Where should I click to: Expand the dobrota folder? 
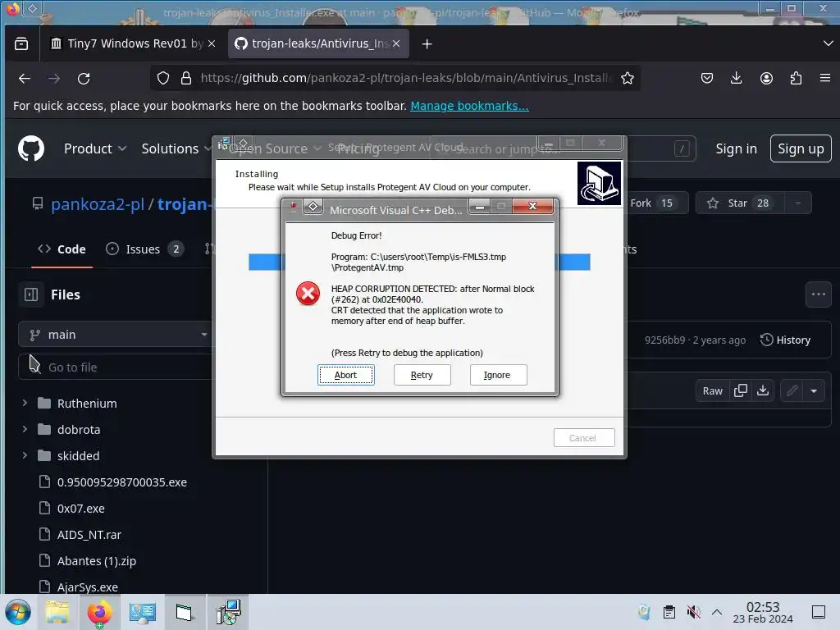pos(25,429)
